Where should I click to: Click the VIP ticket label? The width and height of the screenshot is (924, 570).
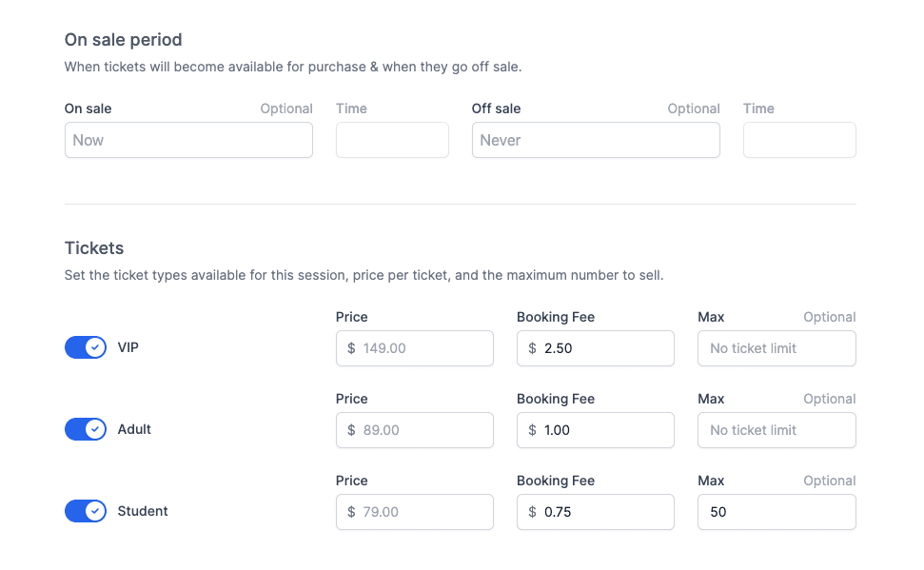click(128, 347)
